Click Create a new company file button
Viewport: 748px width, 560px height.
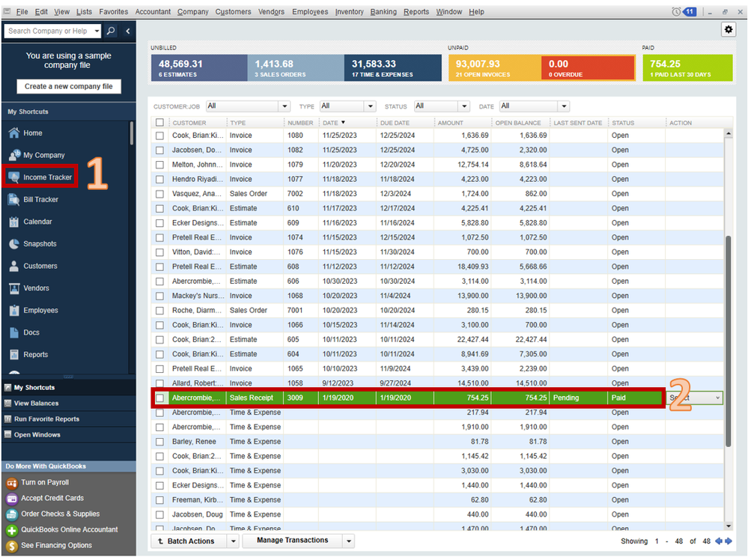point(69,86)
